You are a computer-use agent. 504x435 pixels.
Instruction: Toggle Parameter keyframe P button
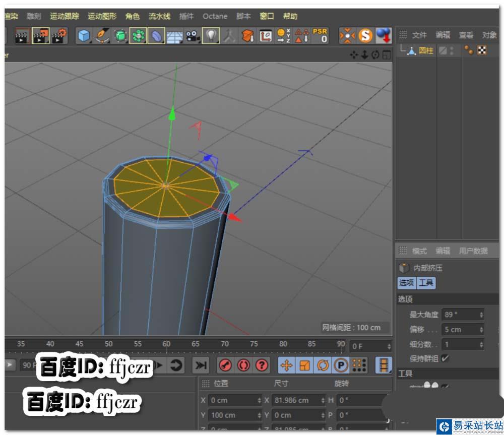pos(341,365)
